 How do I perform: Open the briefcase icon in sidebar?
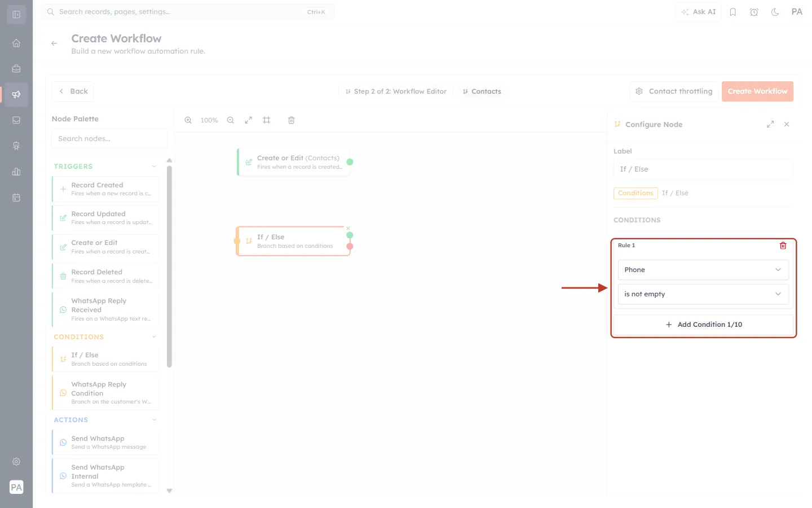16,69
